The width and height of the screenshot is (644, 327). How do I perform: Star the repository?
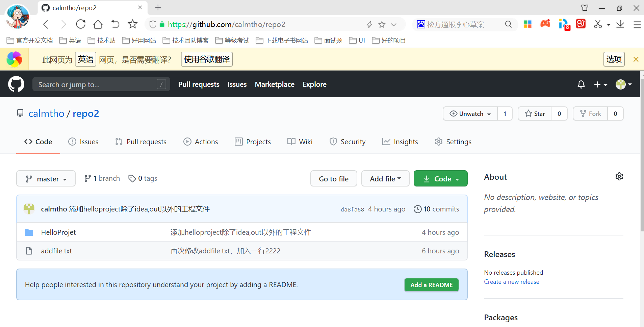click(535, 114)
